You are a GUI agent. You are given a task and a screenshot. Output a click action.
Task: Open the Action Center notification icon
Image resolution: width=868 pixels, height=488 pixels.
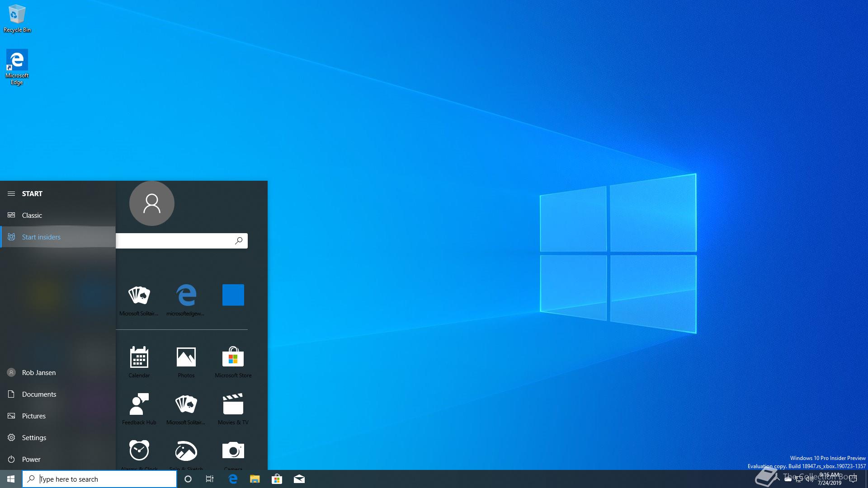click(x=853, y=479)
